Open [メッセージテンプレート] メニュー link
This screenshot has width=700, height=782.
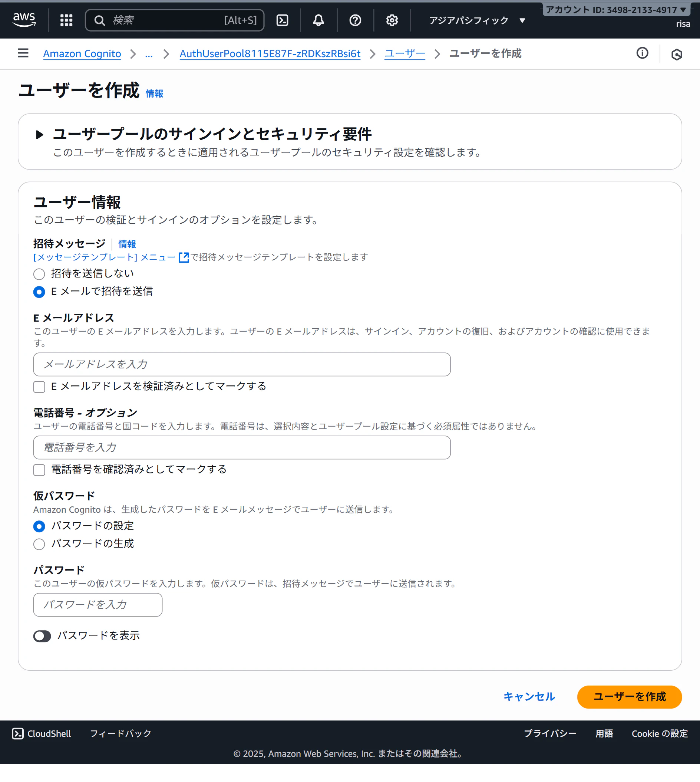[x=104, y=257]
